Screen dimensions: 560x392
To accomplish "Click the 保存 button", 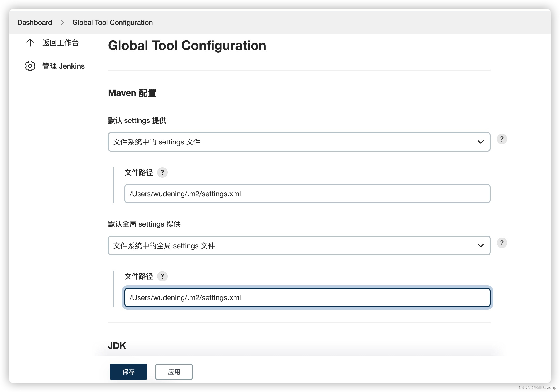I will 128,372.
